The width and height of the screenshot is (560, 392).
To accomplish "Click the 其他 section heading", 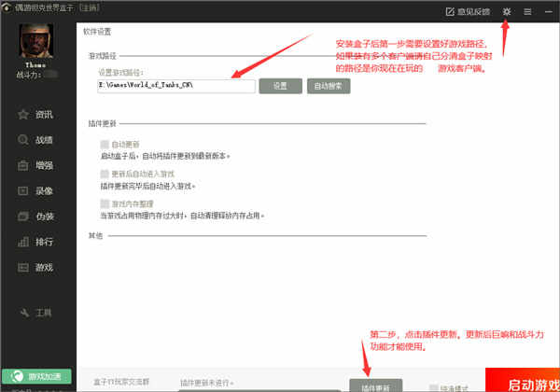I will [96, 235].
